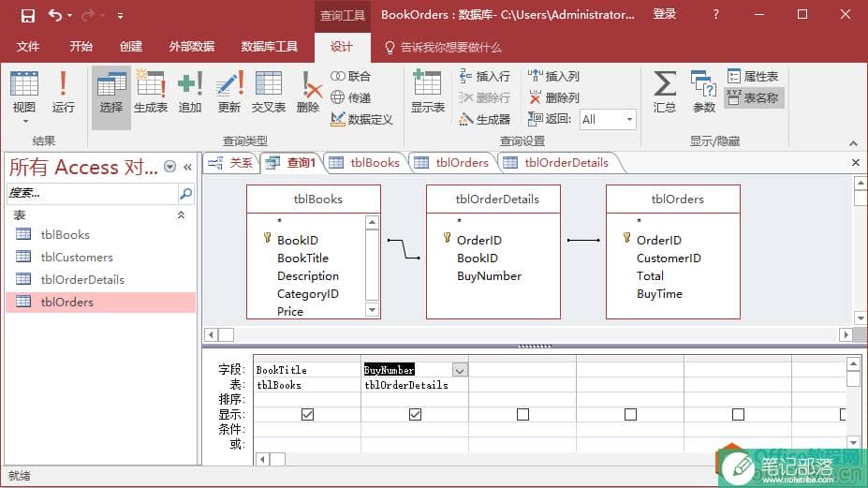Expand the 视图 dropdown arrow
Screen dimensions: 868x488
pyautogui.click(x=25, y=122)
